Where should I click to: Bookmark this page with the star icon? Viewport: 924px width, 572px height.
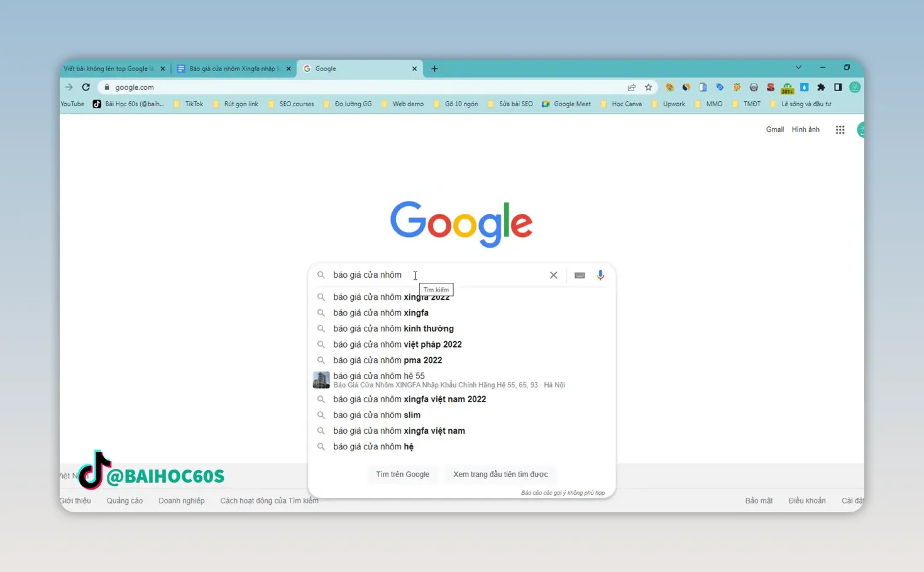pyautogui.click(x=649, y=87)
